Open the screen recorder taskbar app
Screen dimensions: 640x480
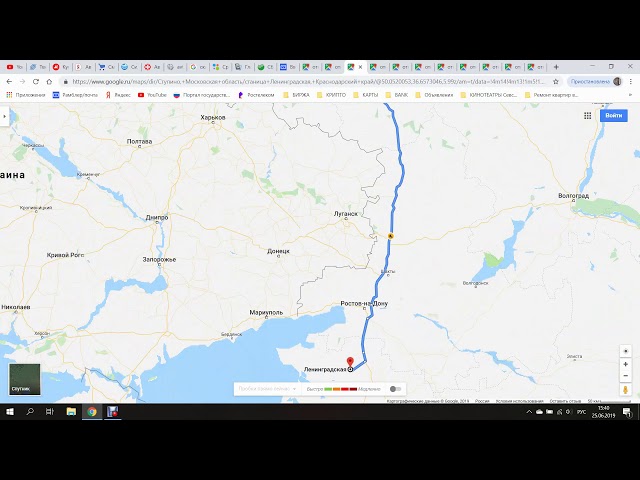pos(112,412)
